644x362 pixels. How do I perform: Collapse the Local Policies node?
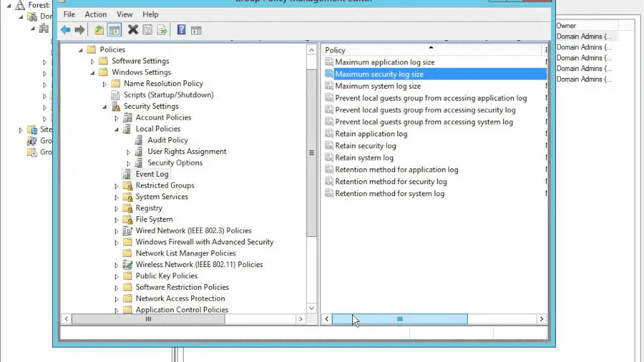(117, 129)
